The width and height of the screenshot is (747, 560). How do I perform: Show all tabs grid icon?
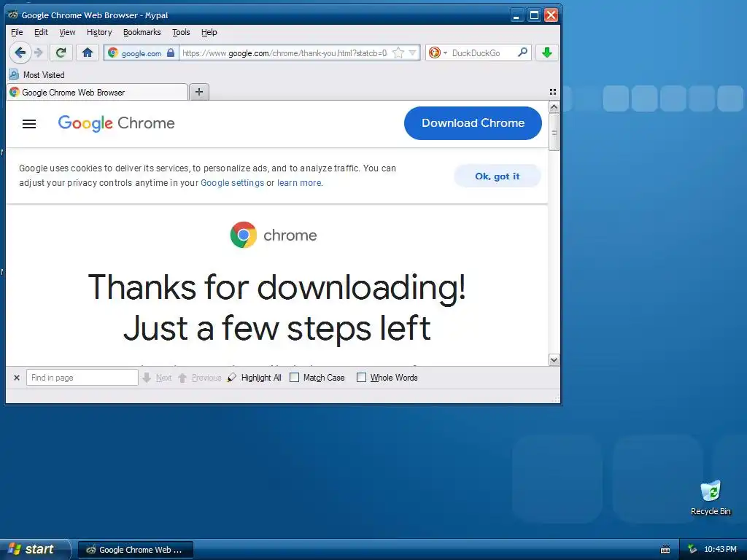pos(553,91)
